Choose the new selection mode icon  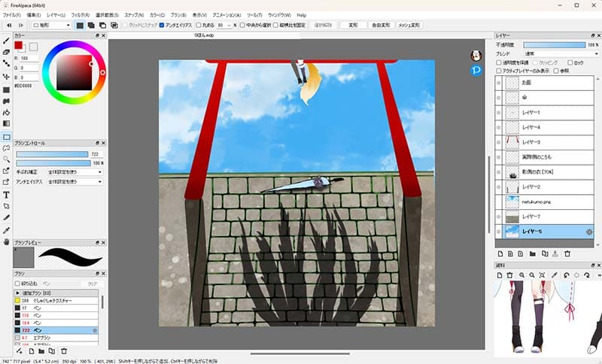(80, 26)
